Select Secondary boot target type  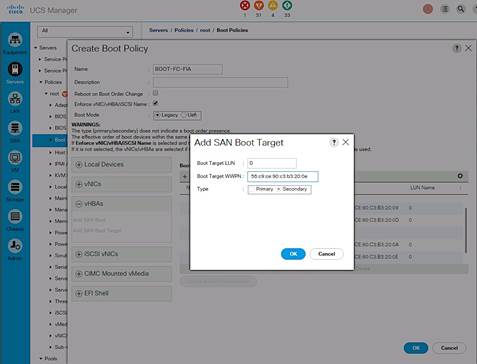pyautogui.click(x=279, y=189)
